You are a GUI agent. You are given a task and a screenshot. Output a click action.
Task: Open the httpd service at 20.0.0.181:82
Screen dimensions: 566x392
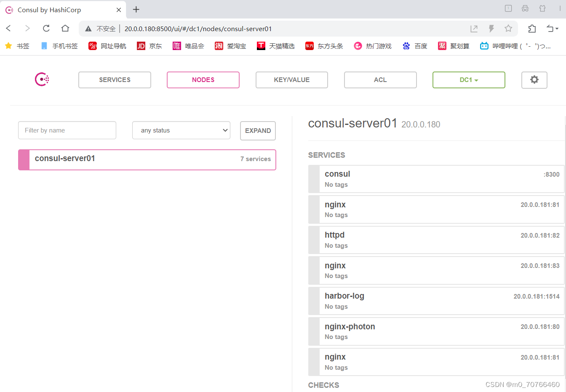coord(436,240)
